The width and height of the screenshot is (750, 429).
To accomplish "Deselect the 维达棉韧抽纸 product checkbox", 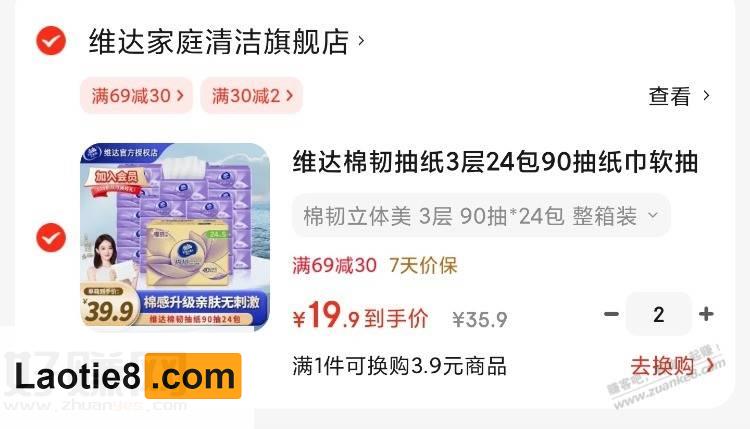I will 51,237.
